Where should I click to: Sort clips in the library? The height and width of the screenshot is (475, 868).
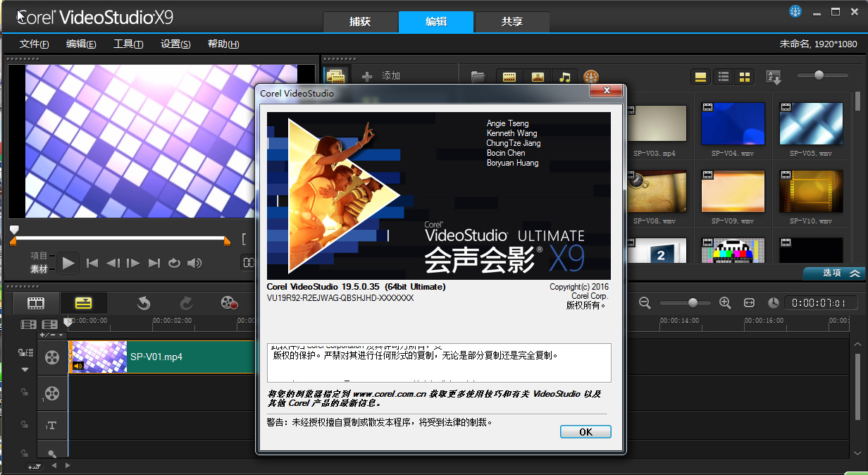click(774, 77)
